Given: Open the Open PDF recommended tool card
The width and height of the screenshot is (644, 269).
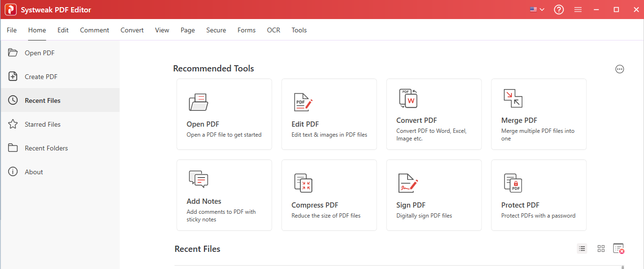Looking at the screenshot, I should [x=224, y=114].
